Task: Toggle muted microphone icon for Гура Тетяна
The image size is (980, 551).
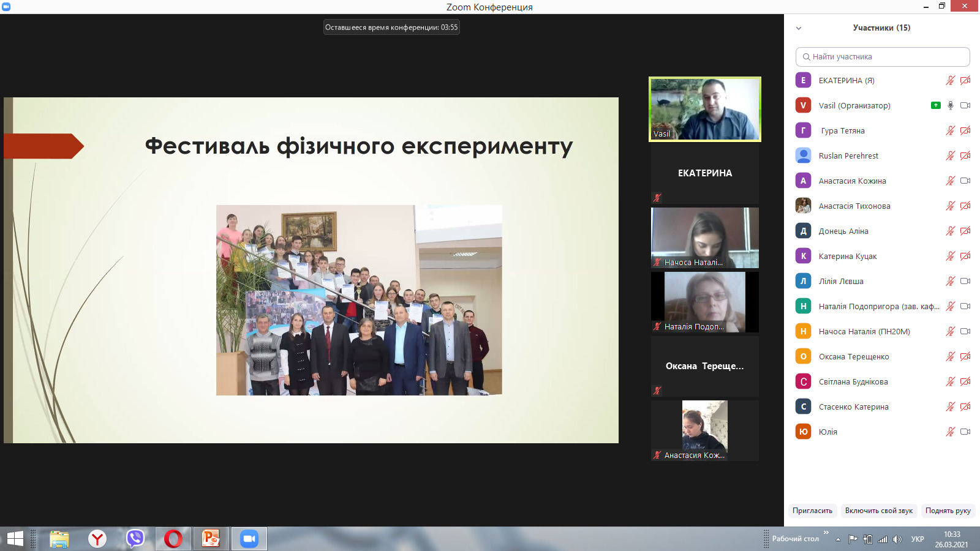Action: (x=950, y=130)
